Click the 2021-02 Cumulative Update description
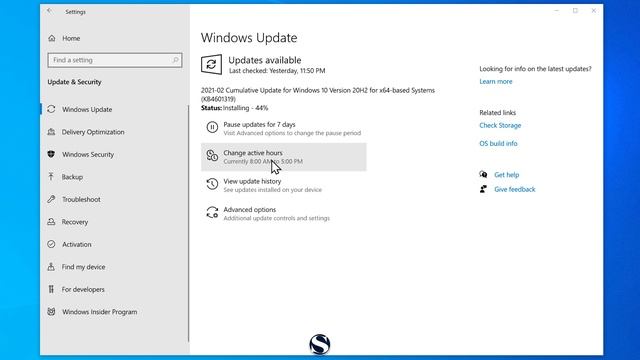The image size is (640, 360). 318,94
